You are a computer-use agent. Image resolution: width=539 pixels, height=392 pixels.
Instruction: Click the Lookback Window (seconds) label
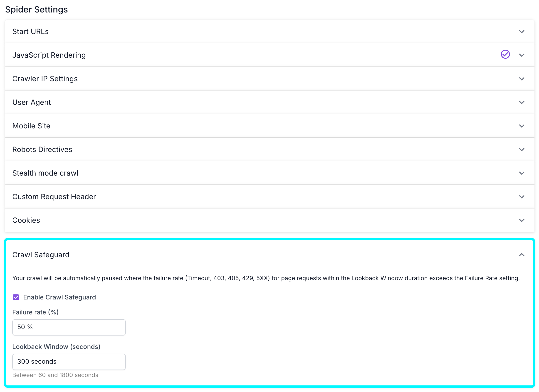click(56, 347)
